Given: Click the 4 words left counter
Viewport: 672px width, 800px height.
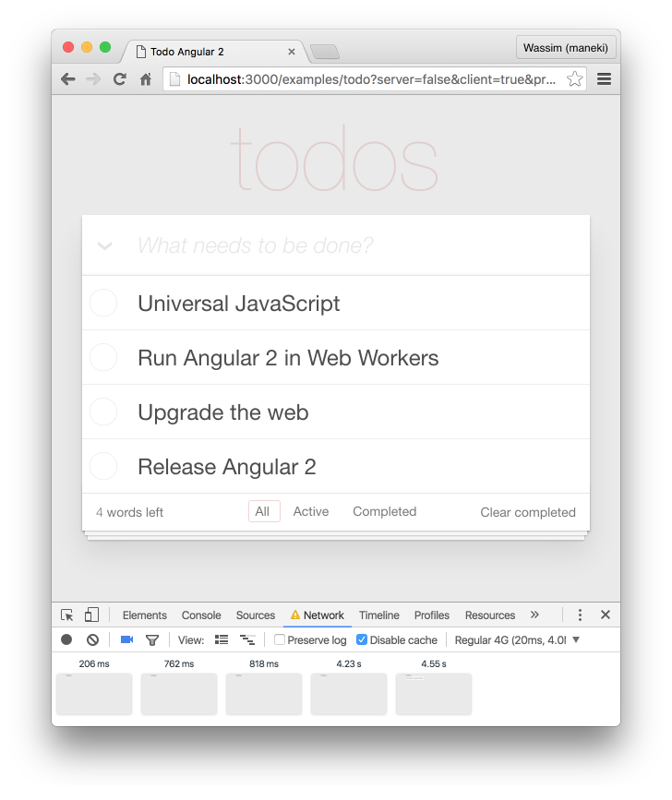Looking at the screenshot, I should (x=129, y=512).
